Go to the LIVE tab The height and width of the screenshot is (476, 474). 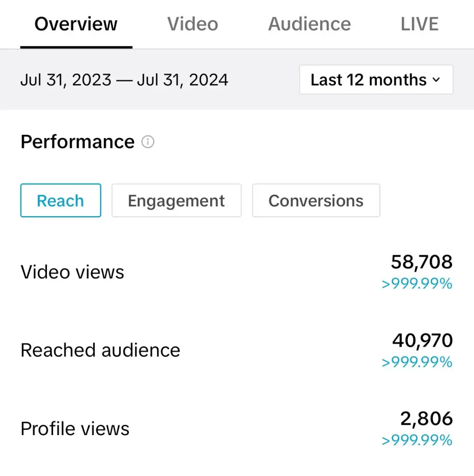click(x=420, y=24)
